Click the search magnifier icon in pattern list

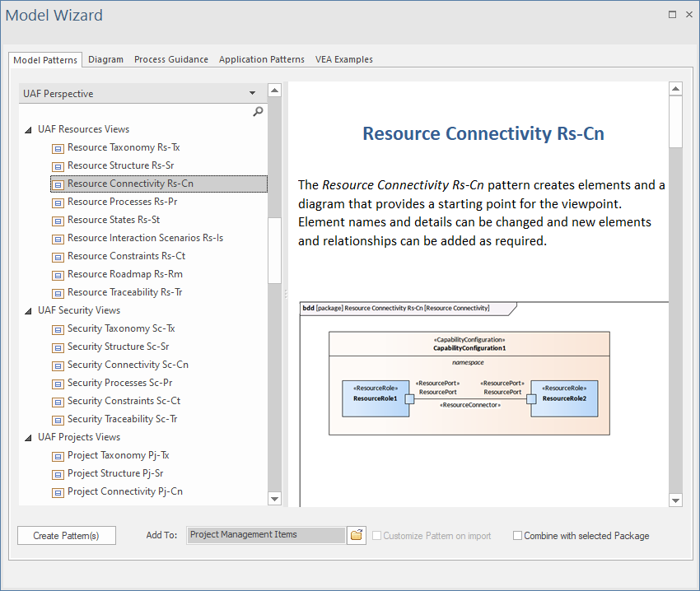[258, 112]
